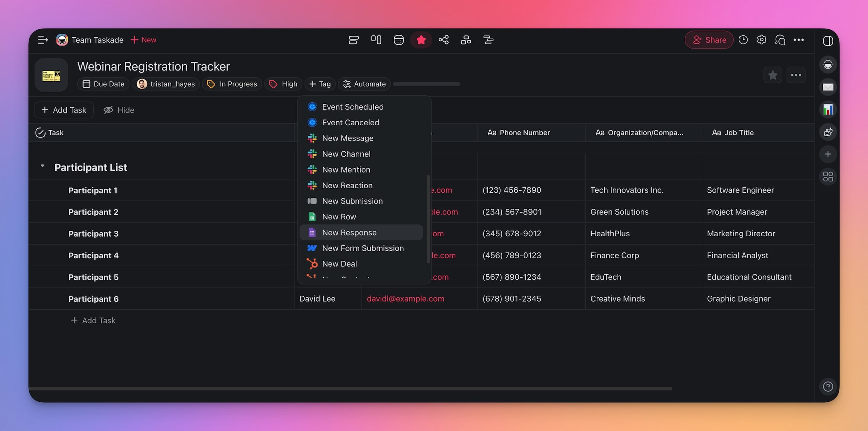Open the High priority dropdown
Screen dimensions: 868x431
(283, 84)
